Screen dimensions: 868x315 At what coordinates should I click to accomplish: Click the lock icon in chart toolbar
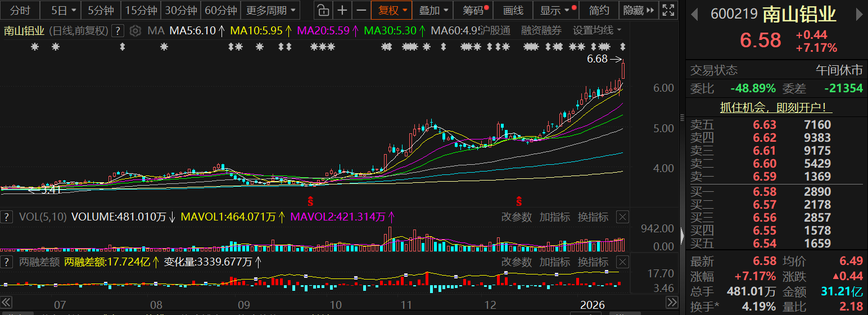tap(322, 10)
